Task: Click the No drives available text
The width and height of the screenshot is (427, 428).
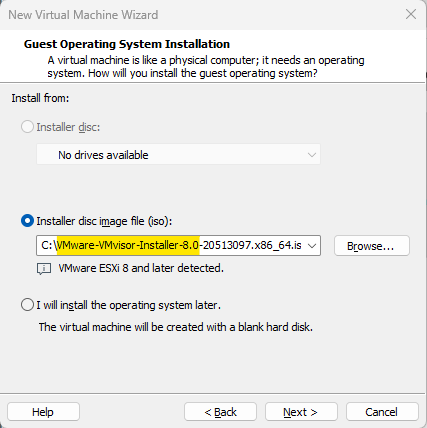Action: click(x=103, y=155)
